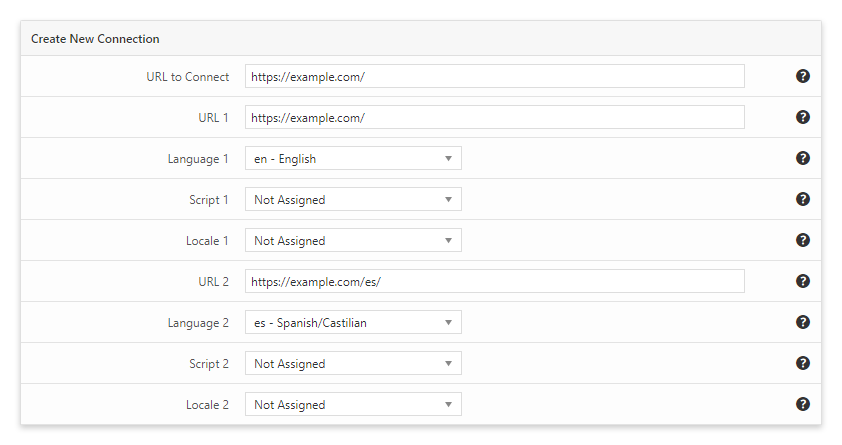Expand the Script 2 dropdown

tap(353, 363)
